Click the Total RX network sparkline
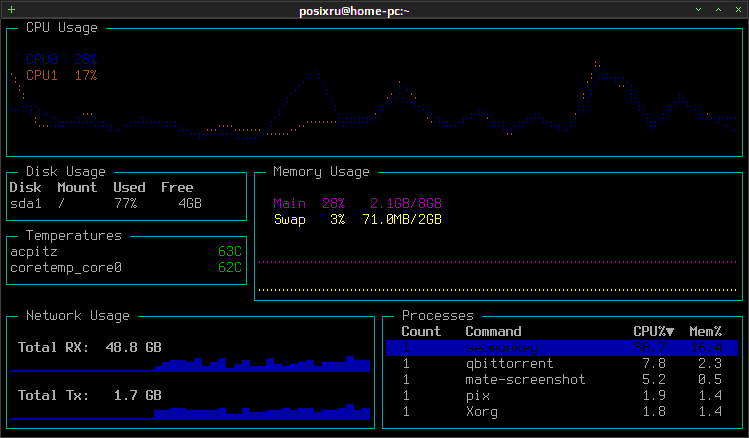Image resolution: width=749 pixels, height=438 pixels. pyautogui.click(x=190, y=364)
